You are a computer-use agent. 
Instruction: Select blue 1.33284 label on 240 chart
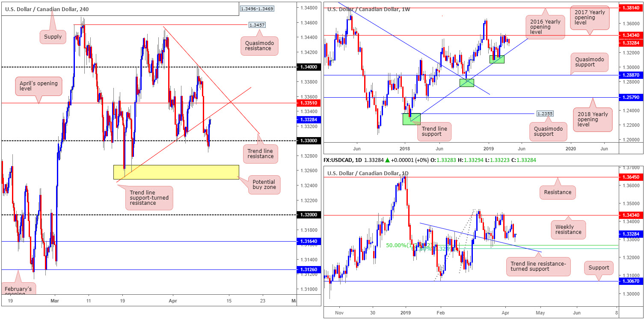[x=309, y=120]
